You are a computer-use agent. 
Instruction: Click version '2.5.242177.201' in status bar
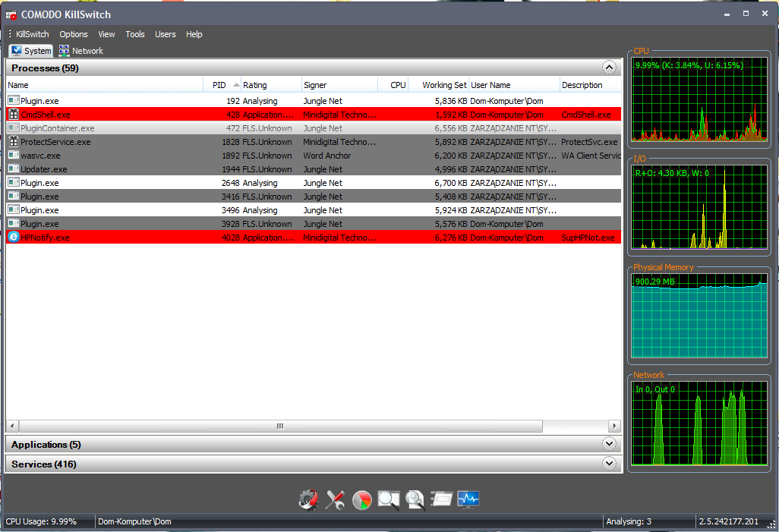click(728, 521)
